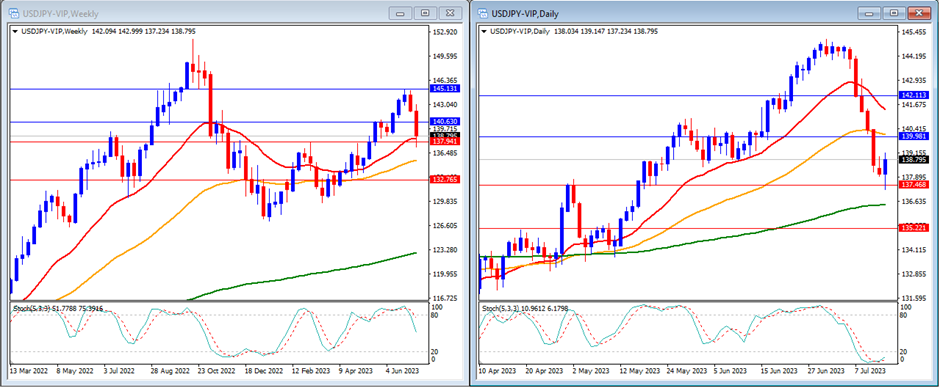Select the USDJPY-VIP,Daily title bar text
This screenshot has width=940, height=388.
525,13
